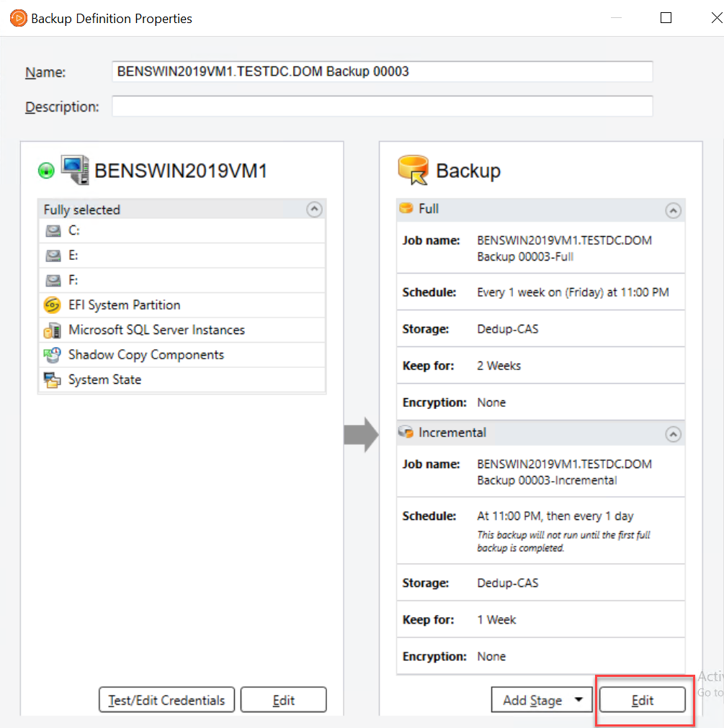Select the E: drive icon
The image size is (724, 728).
point(53,256)
